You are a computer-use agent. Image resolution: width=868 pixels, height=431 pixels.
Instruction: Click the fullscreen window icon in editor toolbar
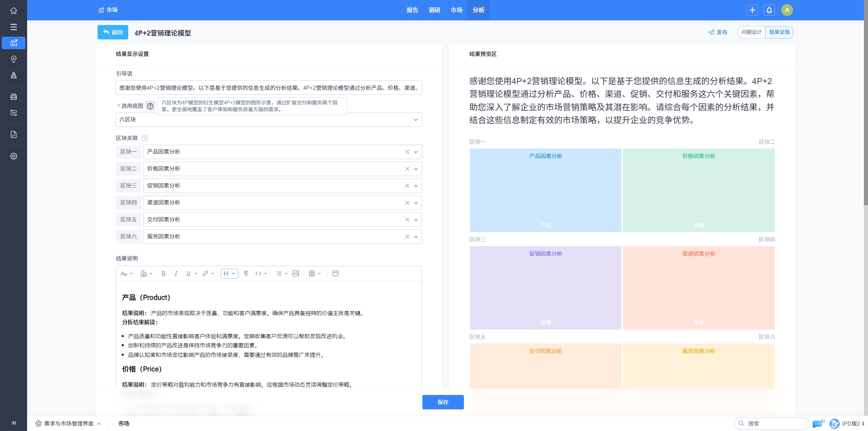(335, 274)
